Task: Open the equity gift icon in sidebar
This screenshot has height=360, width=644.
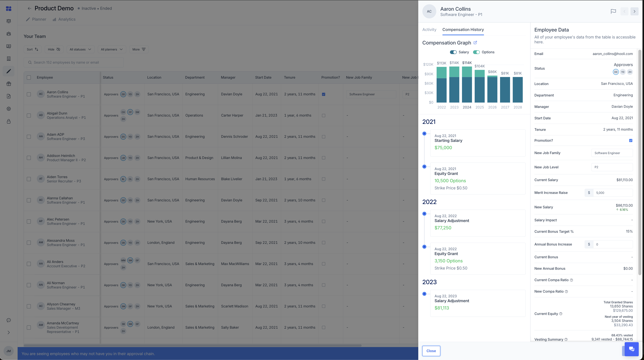Action: coord(8,84)
